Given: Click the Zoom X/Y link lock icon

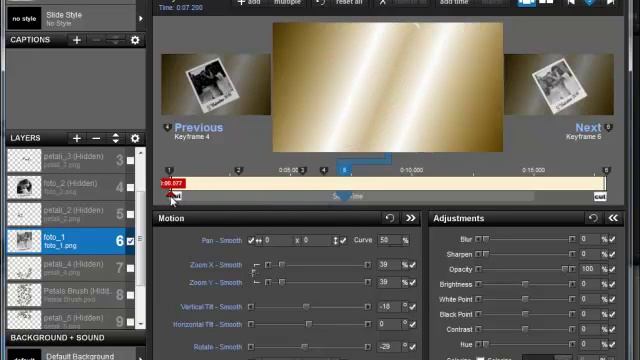Looking at the screenshot, I should (253, 273).
